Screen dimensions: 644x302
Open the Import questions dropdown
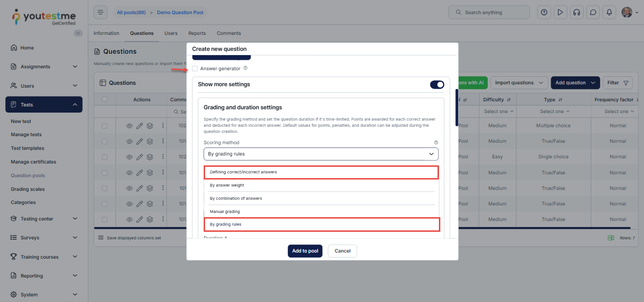519,83
